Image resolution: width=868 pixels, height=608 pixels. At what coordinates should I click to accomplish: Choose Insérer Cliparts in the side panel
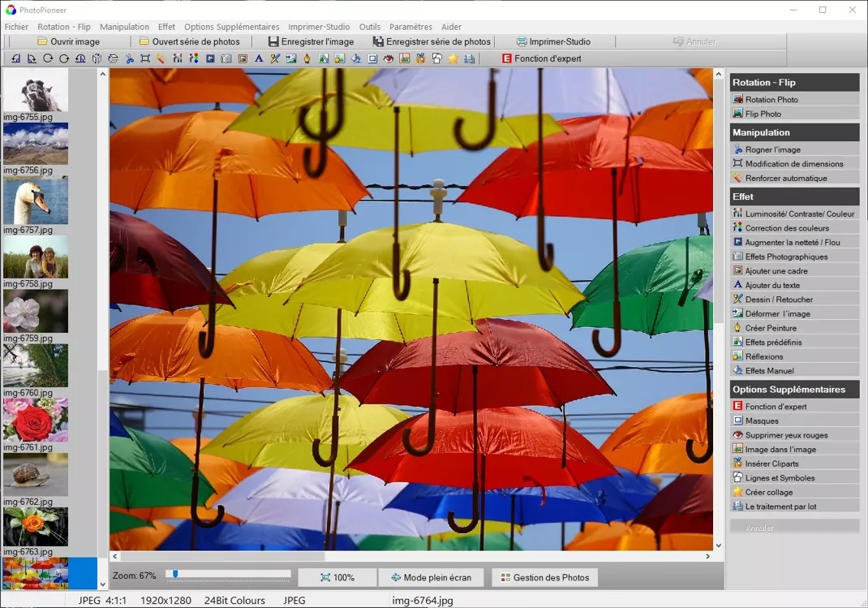point(771,464)
